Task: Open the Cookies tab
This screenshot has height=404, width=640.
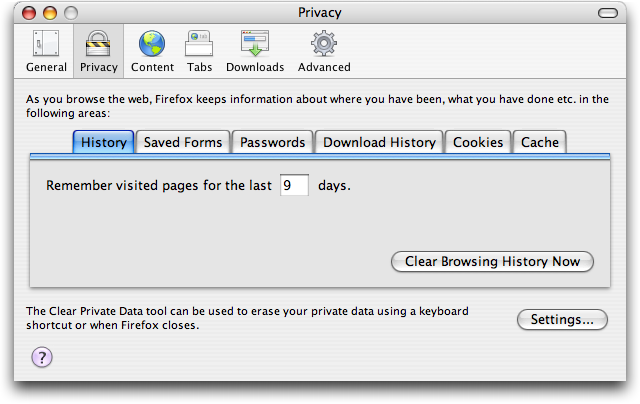Action: 478,142
